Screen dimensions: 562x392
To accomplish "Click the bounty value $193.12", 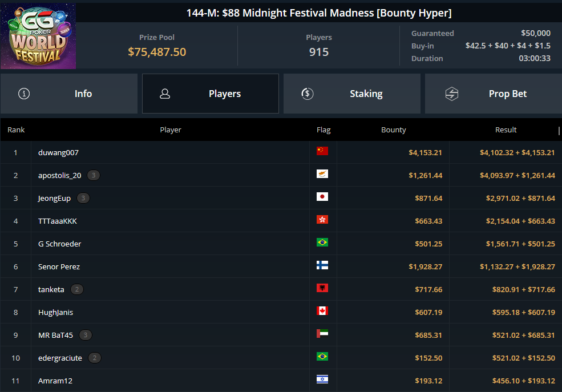I will point(428,381).
